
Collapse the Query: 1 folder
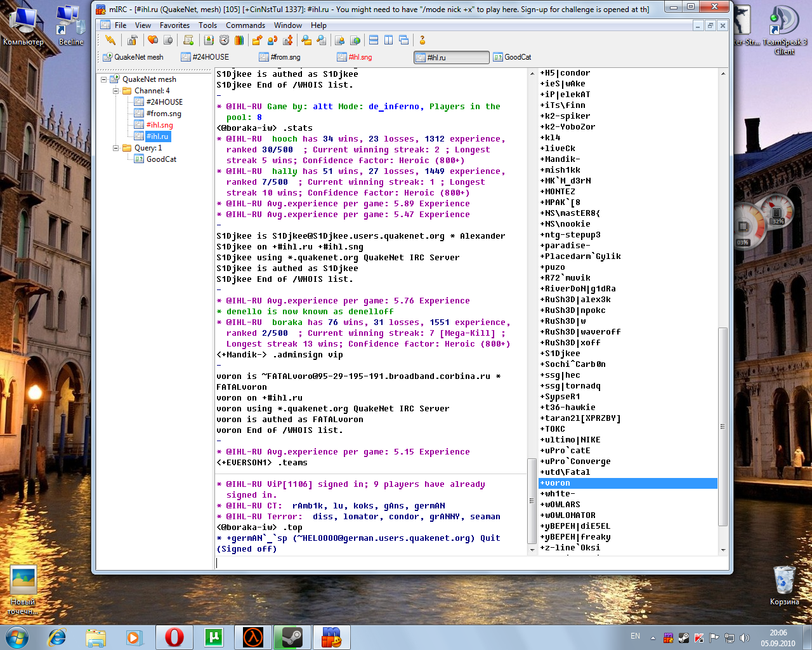pyautogui.click(x=116, y=148)
